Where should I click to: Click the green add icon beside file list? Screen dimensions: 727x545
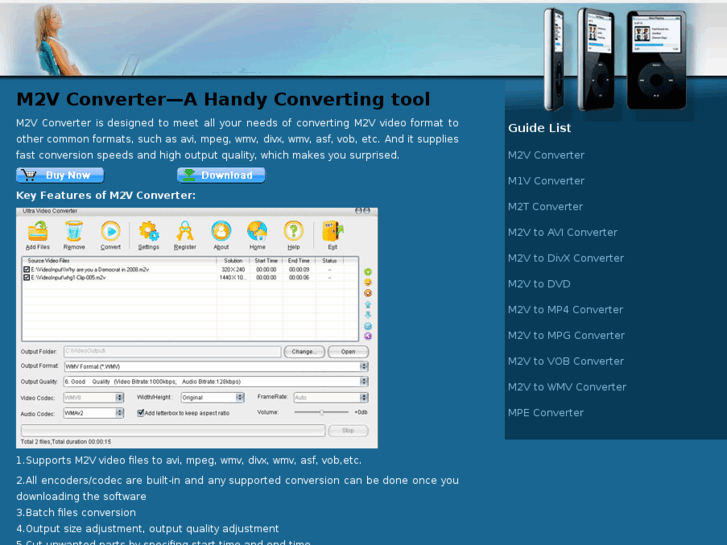click(368, 272)
